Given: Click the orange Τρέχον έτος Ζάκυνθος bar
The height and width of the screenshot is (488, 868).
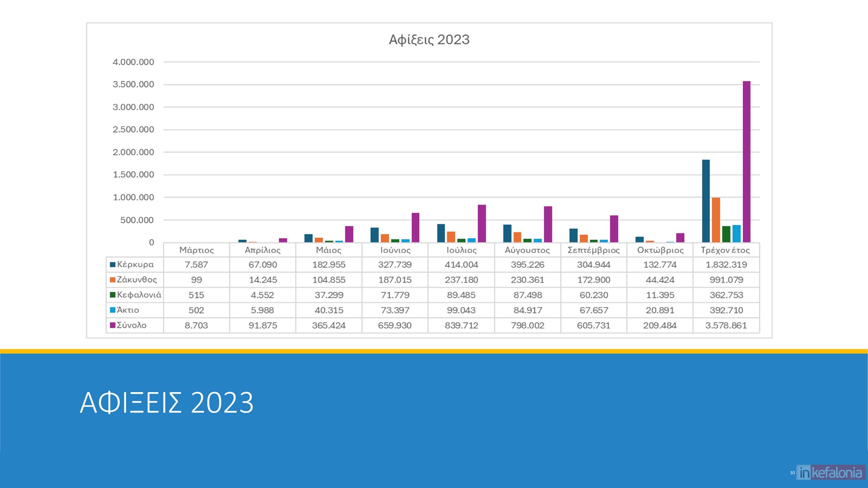Looking at the screenshot, I should (x=716, y=220).
